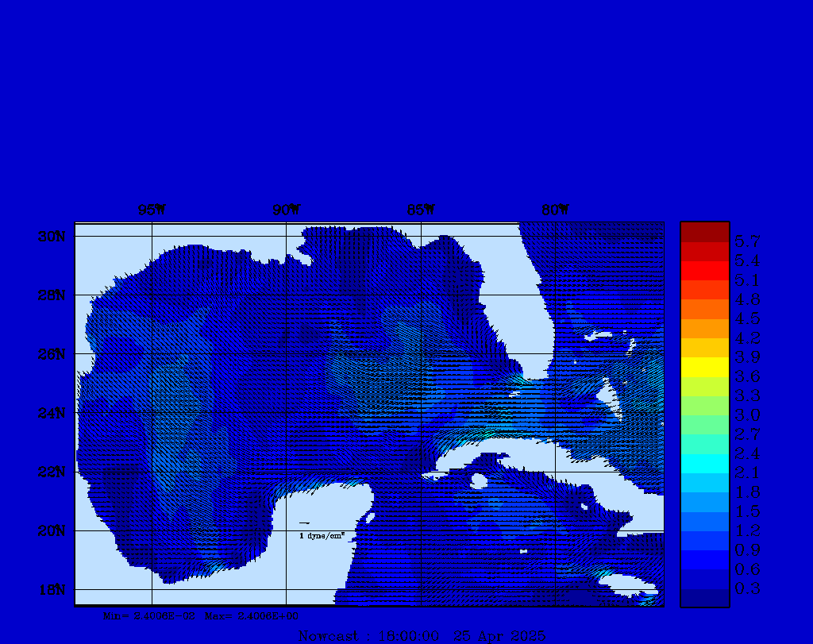Click the 5.7 colorbar value label
Viewport: 813px width, 644px height.
(747, 240)
